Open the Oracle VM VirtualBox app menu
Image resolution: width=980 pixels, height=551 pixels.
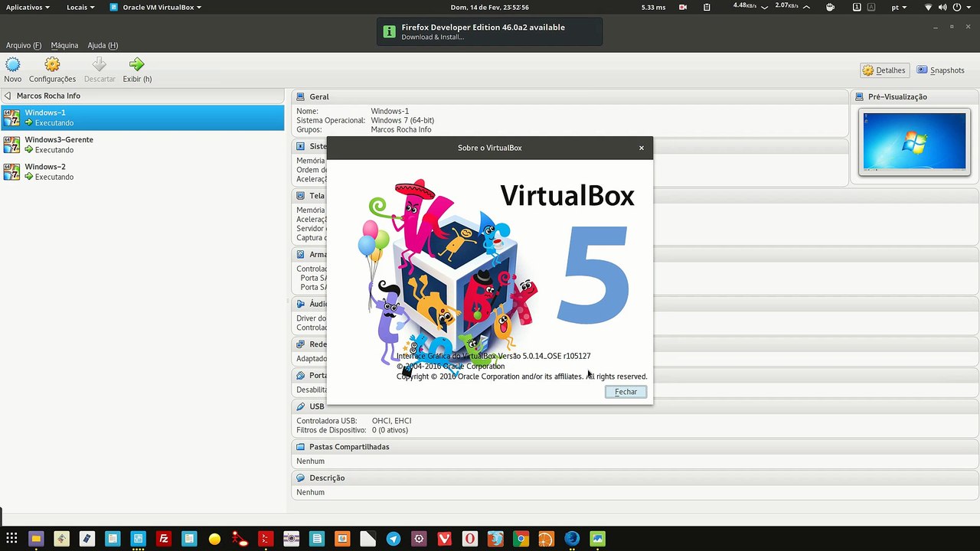click(156, 7)
